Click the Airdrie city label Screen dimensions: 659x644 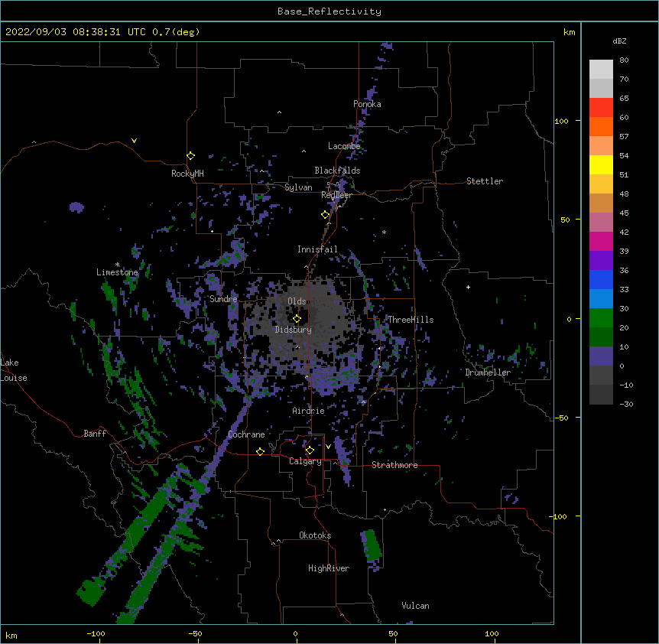click(x=308, y=411)
